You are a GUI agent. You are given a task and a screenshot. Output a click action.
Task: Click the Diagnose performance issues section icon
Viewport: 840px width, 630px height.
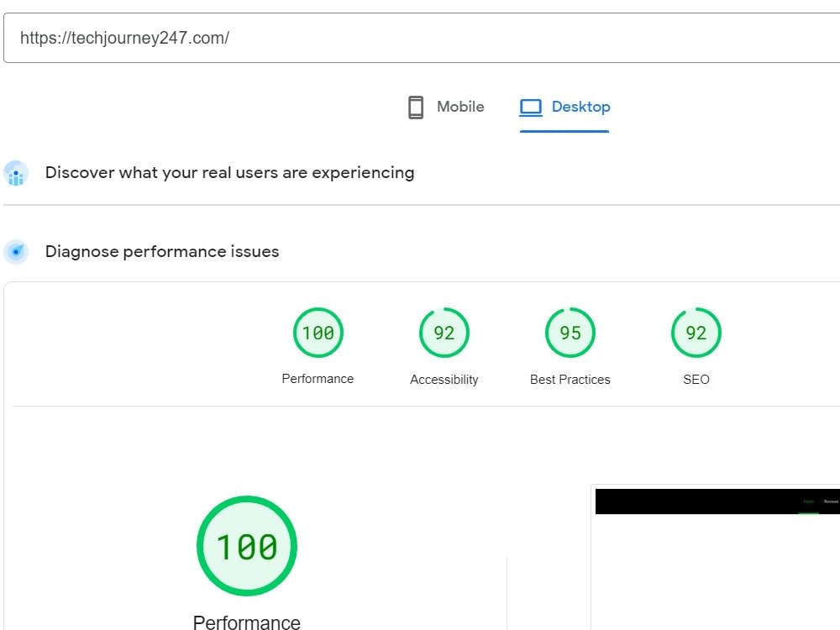pos(16,251)
